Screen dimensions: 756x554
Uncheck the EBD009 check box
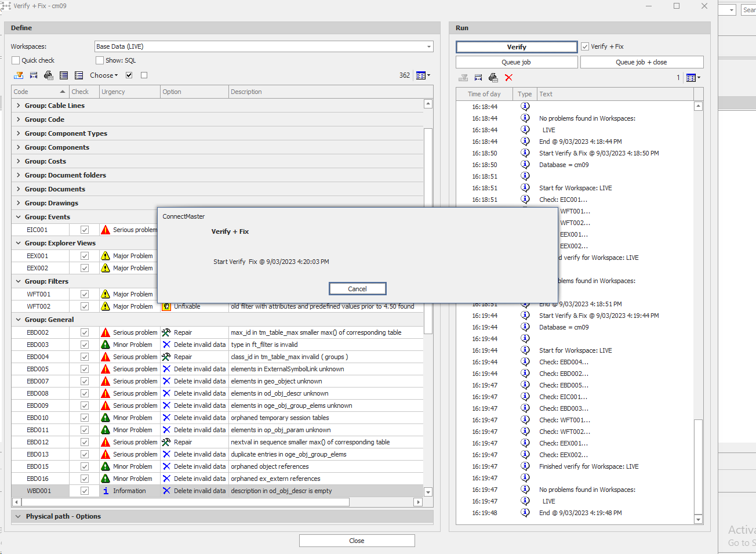tap(85, 405)
